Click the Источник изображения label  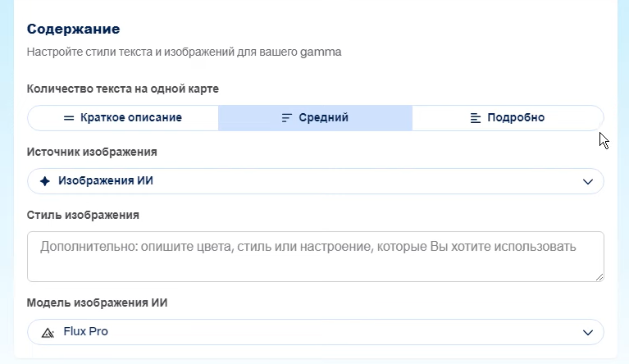pyautogui.click(x=92, y=152)
